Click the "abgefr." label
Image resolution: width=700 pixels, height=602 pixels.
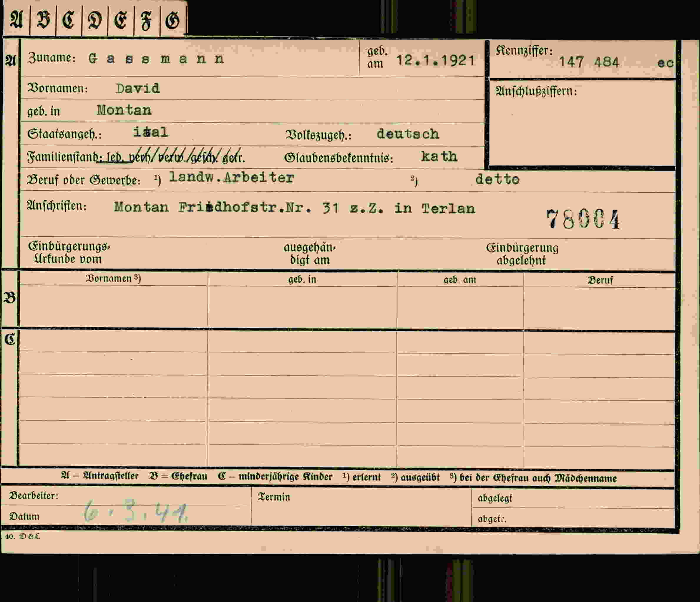tap(492, 519)
